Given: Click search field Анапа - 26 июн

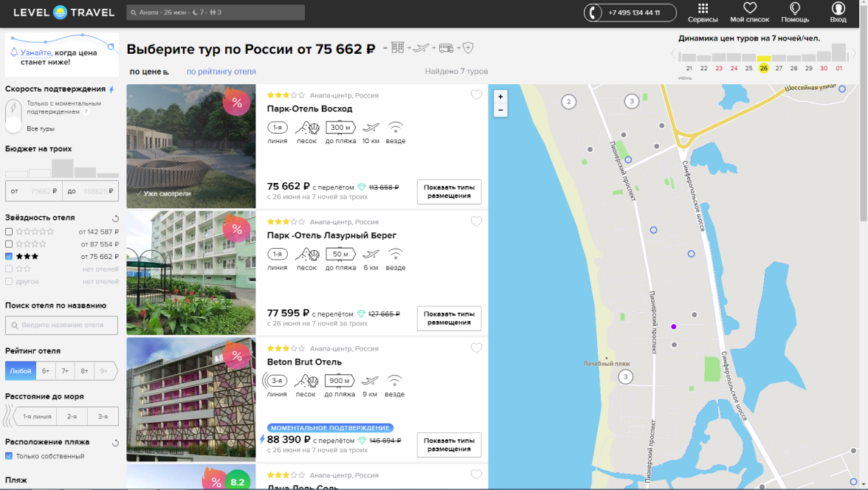Looking at the screenshot, I should (216, 13).
